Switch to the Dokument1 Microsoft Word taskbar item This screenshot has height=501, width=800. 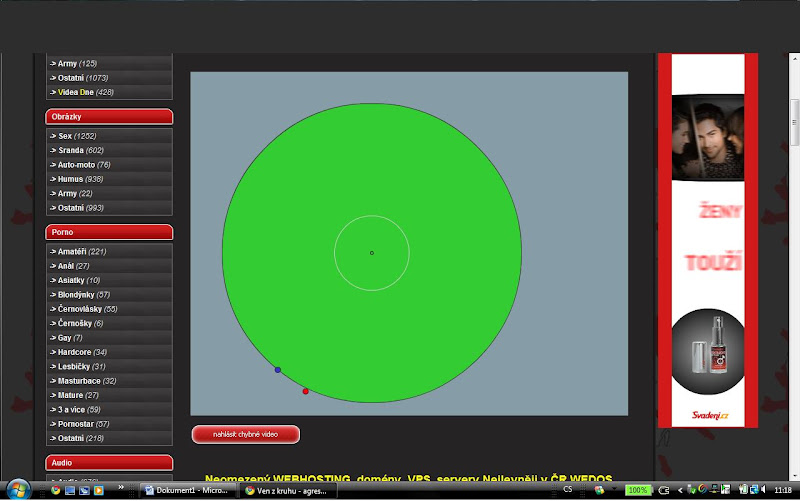pos(187,490)
